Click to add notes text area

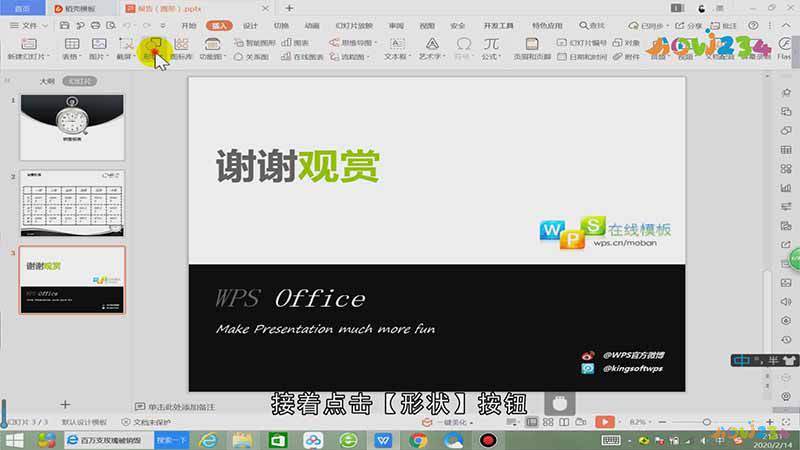click(175, 407)
